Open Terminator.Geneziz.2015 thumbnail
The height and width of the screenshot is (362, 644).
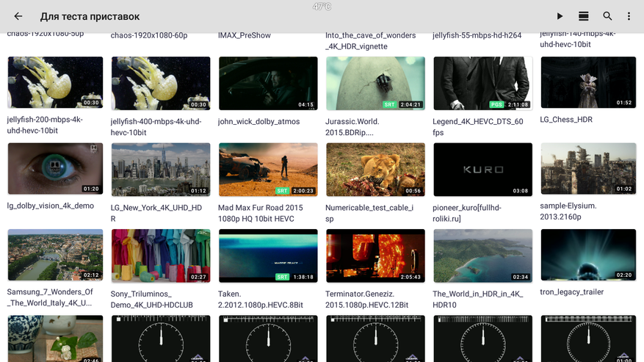375,256
